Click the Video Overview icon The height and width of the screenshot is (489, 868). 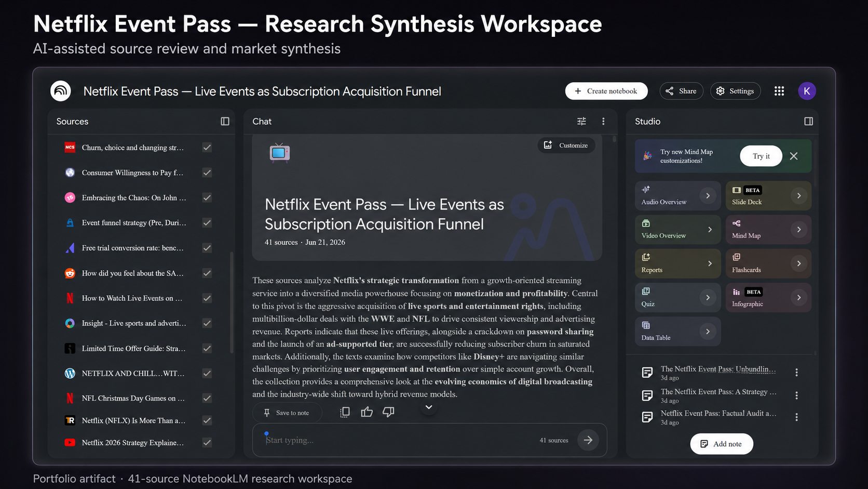click(x=646, y=223)
